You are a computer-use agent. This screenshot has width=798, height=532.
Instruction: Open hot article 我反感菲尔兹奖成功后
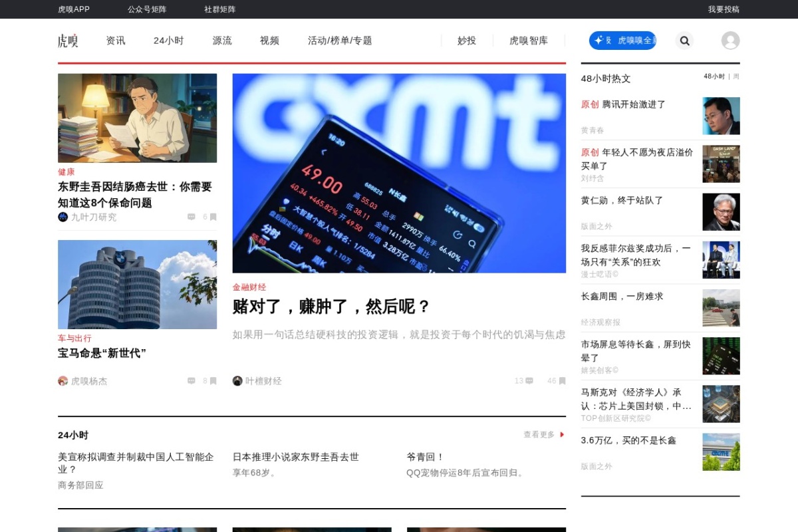636,255
